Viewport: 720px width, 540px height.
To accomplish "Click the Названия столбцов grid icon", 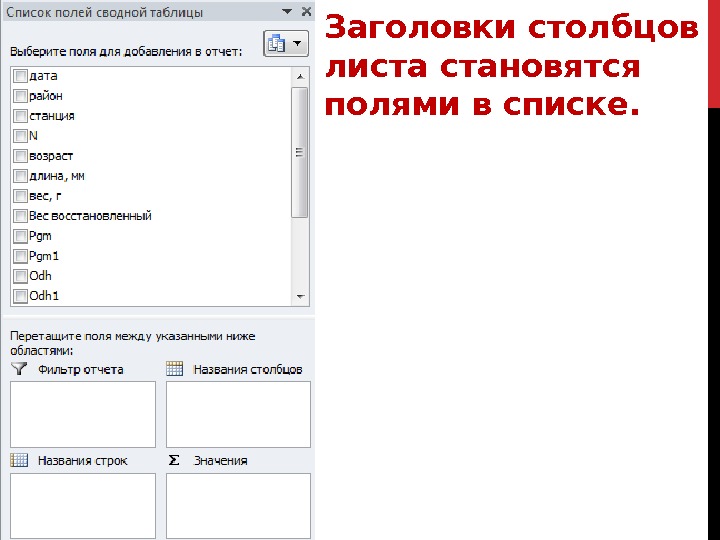I will click(174, 369).
